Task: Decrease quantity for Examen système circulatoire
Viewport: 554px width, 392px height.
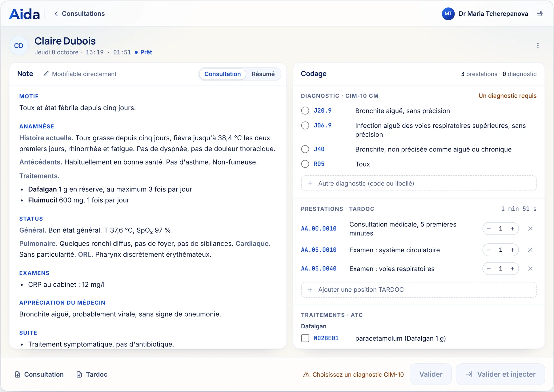Action: pyautogui.click(x=489, y=250)
